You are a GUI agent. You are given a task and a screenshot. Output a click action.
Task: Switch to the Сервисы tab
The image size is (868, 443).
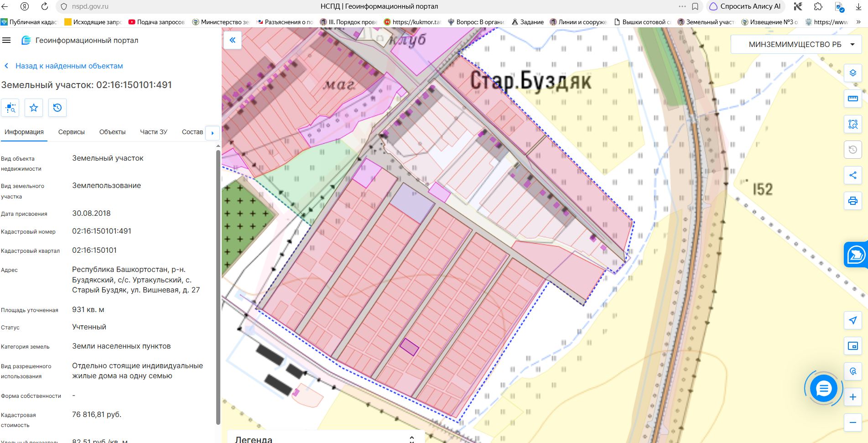click(x=72, y=132)
